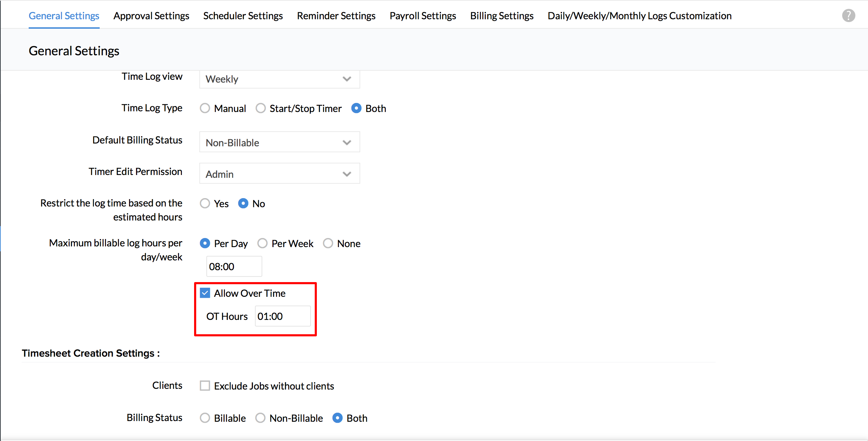
Task: Select Manual for Time Log Type
Action: click(x=205, y=108)
